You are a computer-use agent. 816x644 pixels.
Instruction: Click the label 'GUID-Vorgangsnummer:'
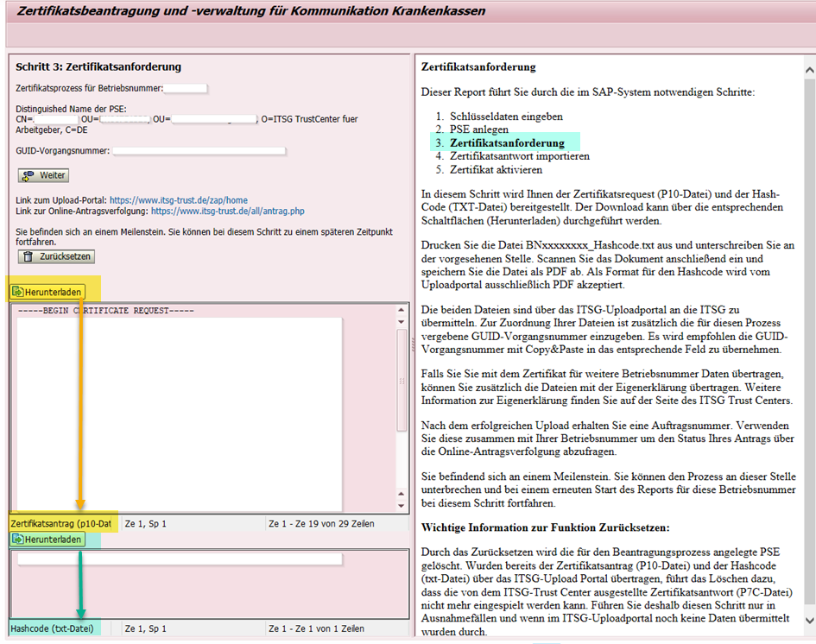[62, 151]
